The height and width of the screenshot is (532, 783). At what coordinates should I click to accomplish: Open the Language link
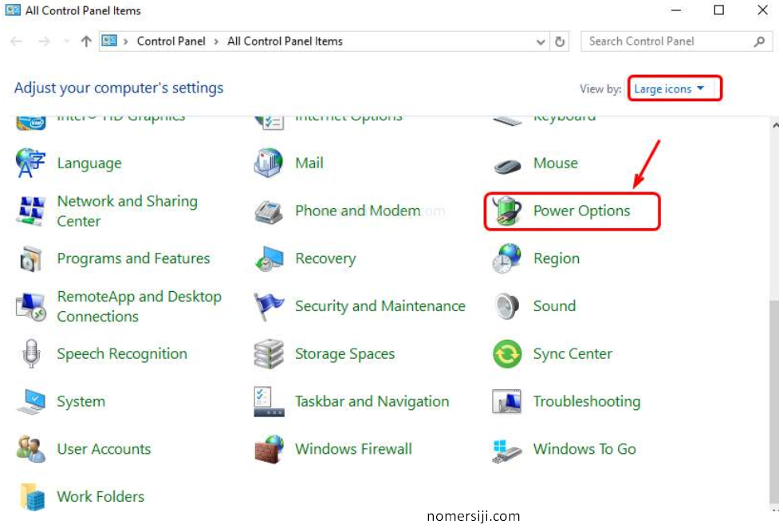click(x=89, y=164)
